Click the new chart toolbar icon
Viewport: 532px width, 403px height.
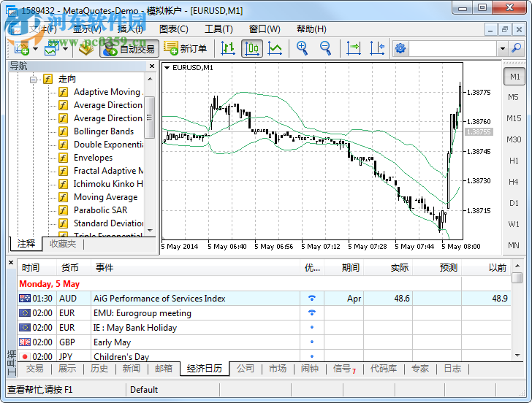pos(21,48)
